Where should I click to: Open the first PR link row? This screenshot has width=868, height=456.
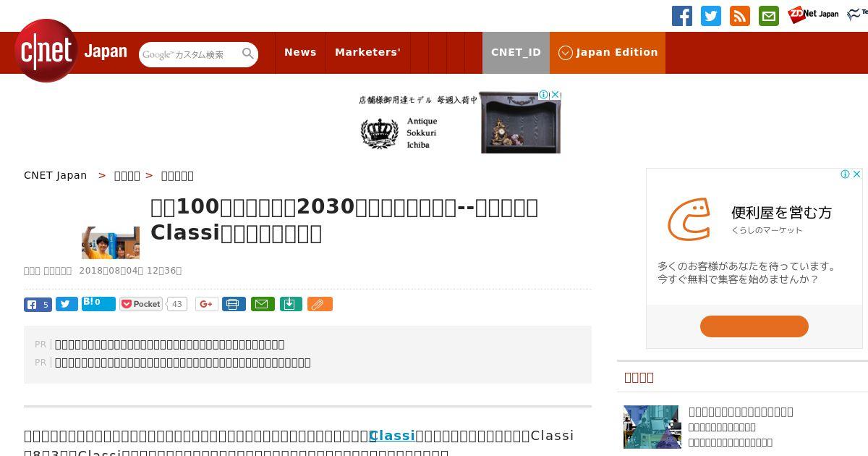[x=170, y=345]
